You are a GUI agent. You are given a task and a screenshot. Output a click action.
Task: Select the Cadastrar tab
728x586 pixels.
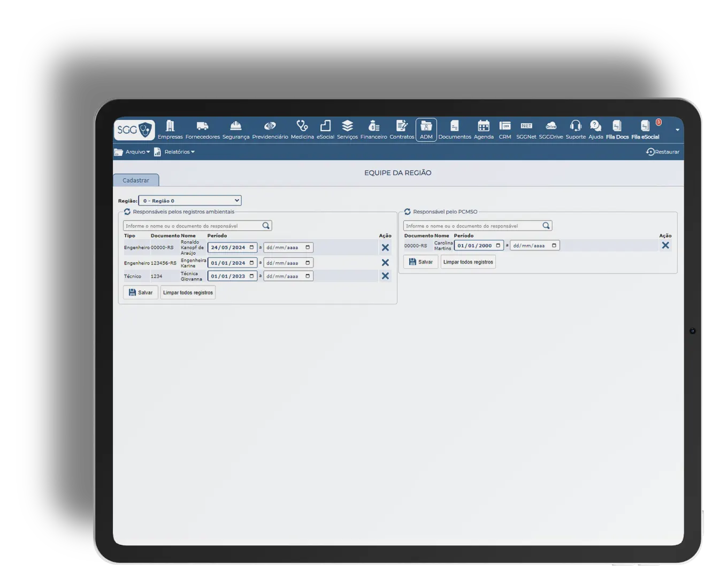[136, 180]
